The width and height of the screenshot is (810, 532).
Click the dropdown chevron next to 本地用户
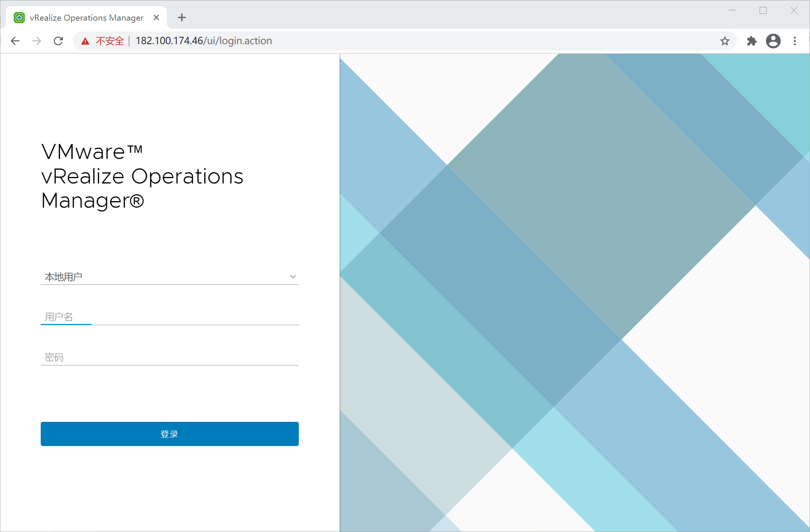pyautogui.click(x=293, y=276)
